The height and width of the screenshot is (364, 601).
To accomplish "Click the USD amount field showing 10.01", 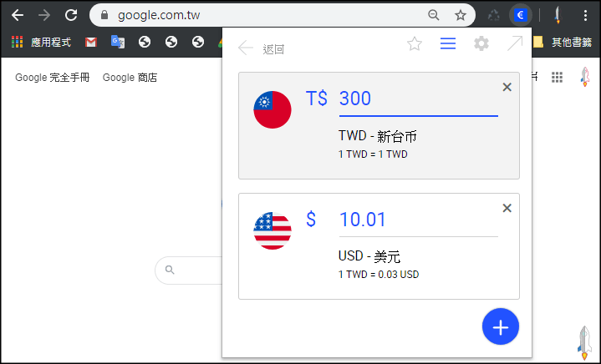I will click(417, 220).
